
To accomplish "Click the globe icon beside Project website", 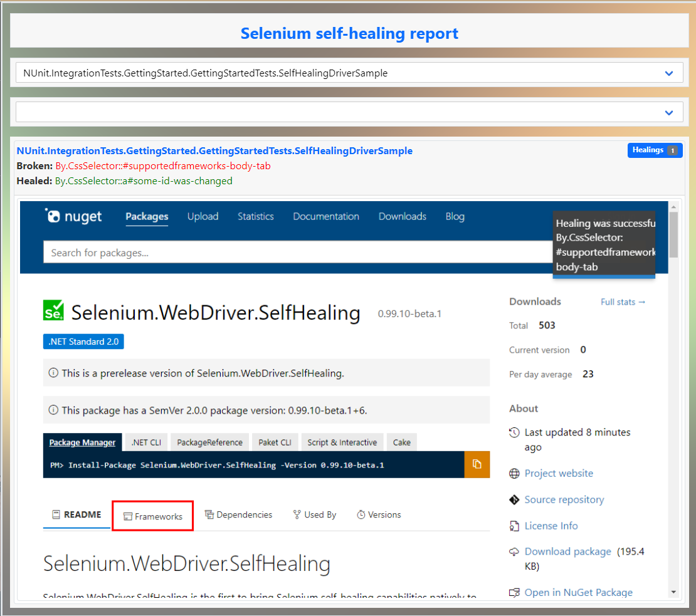I will (514, 474).
